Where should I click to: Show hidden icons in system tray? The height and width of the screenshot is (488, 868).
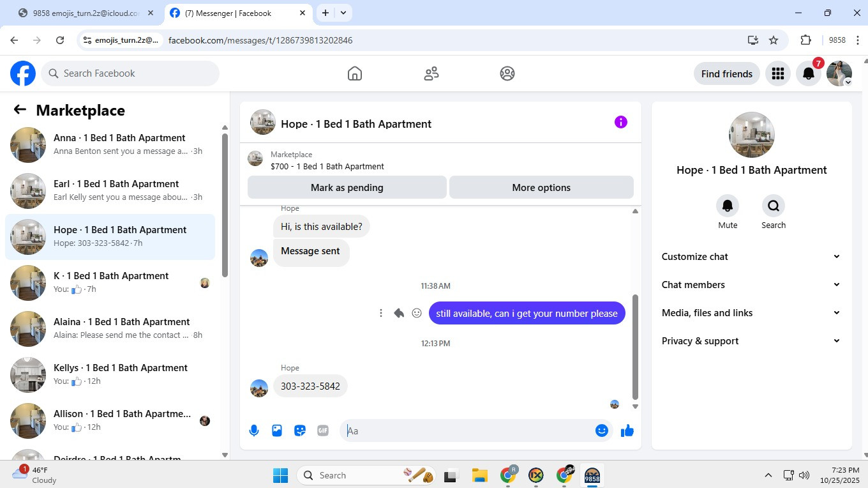(x=768, y=475)
